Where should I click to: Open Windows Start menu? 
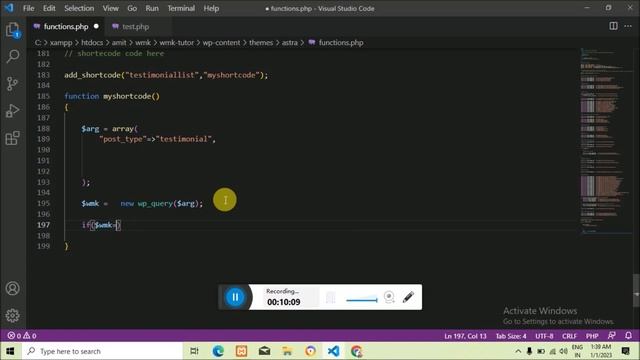coord(10,351)
